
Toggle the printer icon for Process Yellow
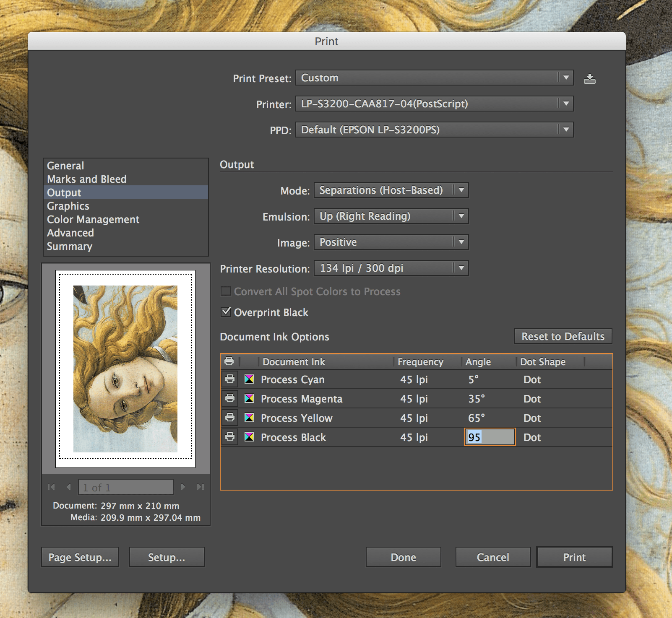pyautogui.click(x=230, y=418)
